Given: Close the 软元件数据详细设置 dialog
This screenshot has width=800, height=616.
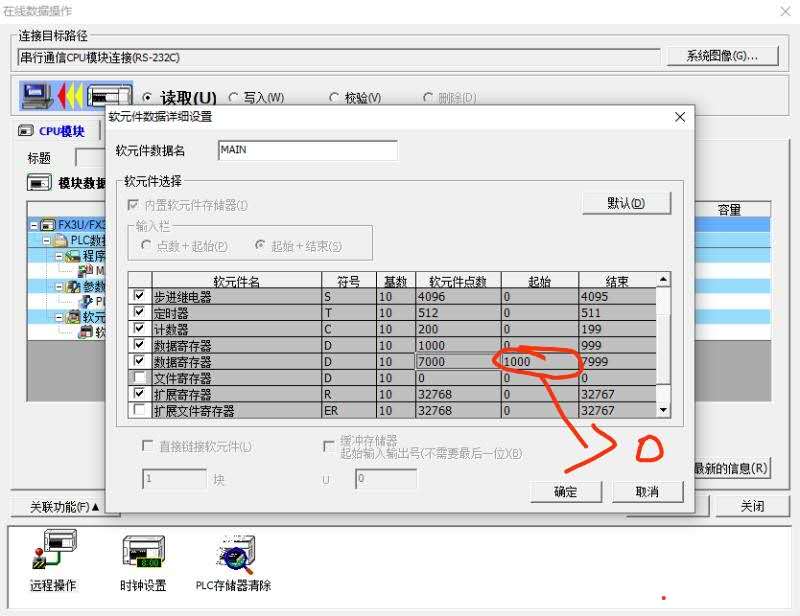Looking at the screenshot, I should click(680, 117).
